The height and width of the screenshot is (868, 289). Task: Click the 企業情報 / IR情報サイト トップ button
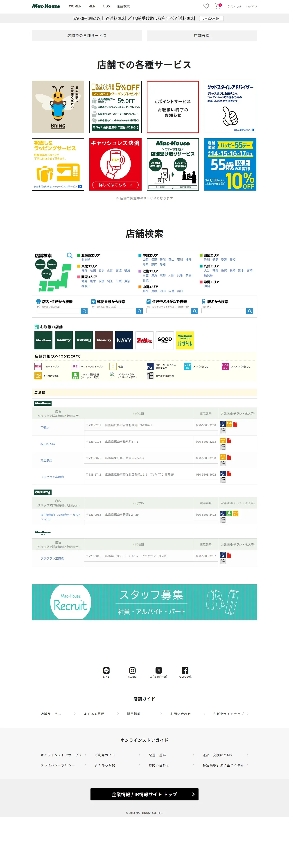coord(144,794)
